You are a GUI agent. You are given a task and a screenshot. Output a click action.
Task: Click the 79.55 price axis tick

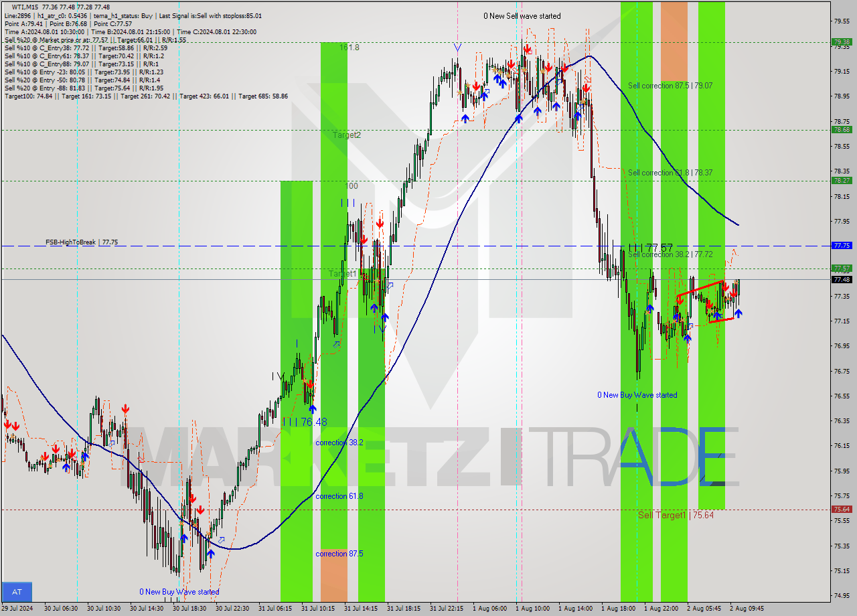(842, 21)
